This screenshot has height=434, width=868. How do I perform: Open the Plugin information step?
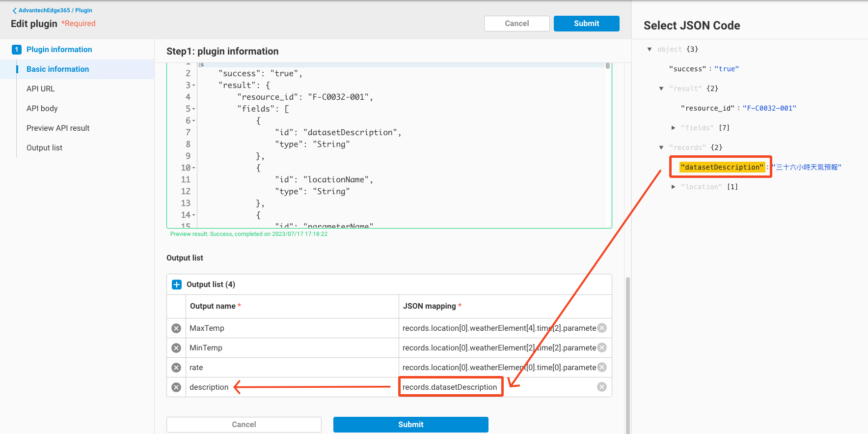[x=59, y=50]
